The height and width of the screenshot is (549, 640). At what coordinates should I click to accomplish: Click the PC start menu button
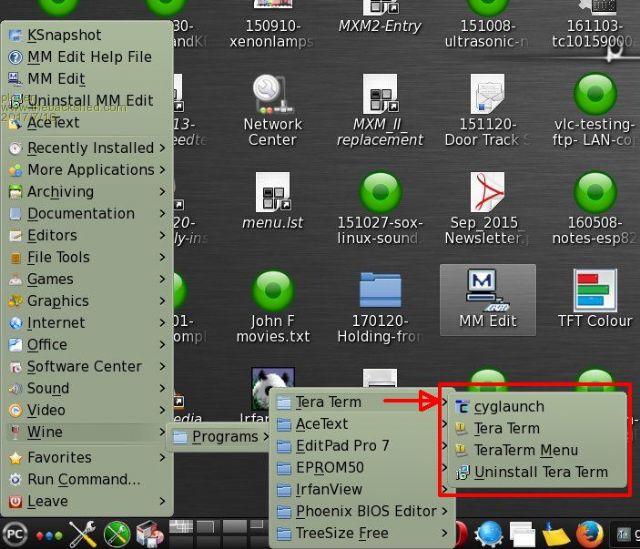pyautogui.click(x=14, y=534)
